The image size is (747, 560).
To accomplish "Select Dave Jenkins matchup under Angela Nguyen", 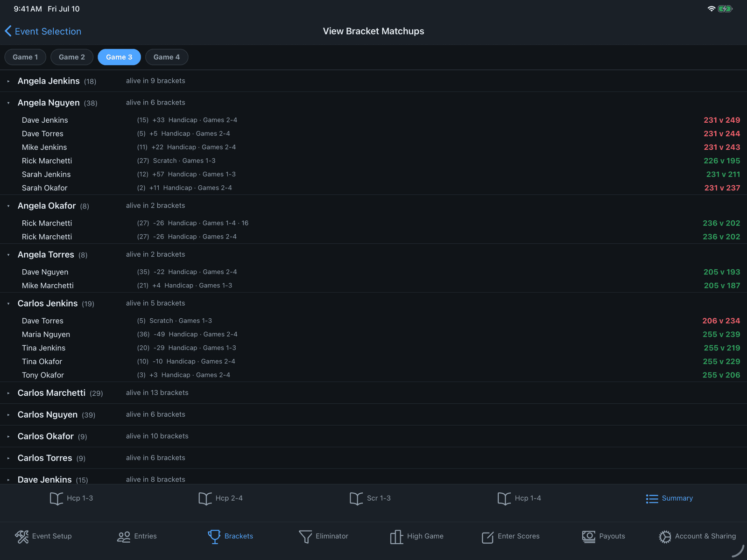I will pyautogui.click(x=373, y=120).
